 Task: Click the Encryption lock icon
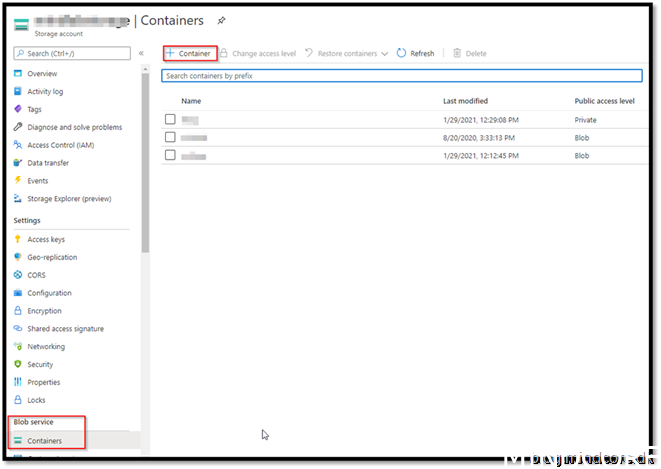(x=17, y=311)
